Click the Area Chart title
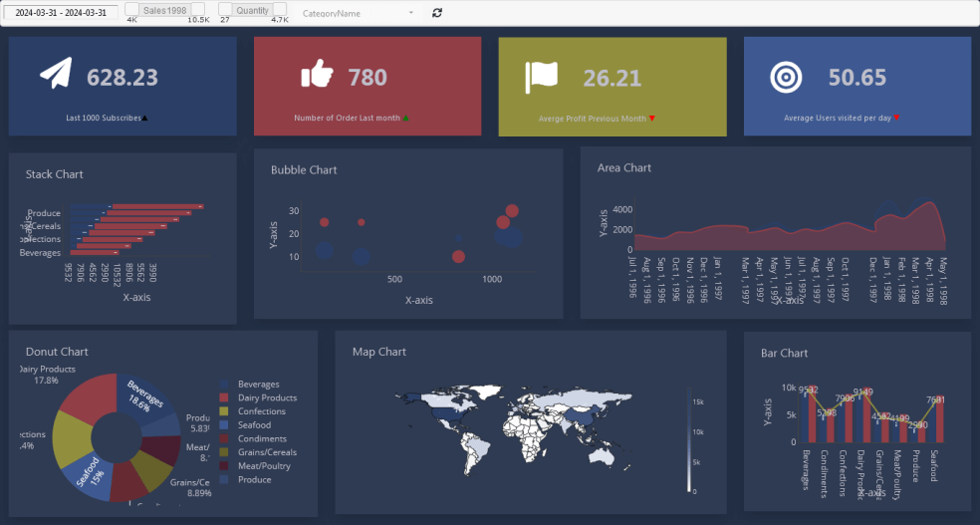 point(624,168)
